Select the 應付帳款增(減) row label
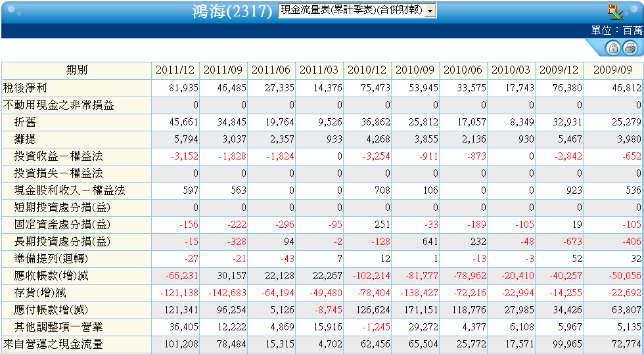644x354 pixels. click(x=51, y=310)
